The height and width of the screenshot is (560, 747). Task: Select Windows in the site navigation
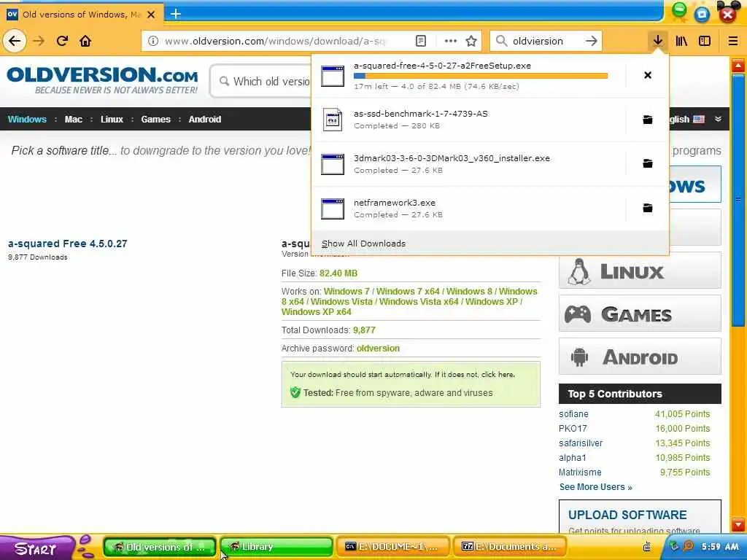[27, 119]
